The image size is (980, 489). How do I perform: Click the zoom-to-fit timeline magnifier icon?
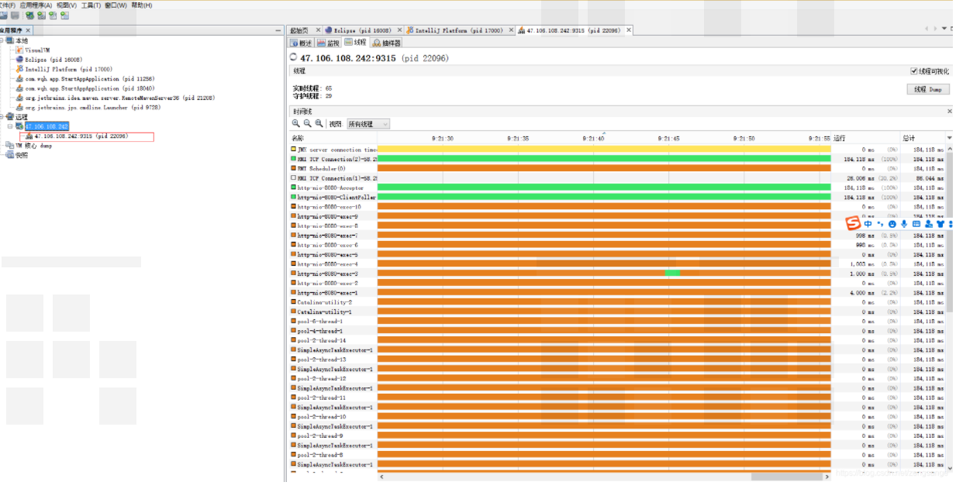(319, 124)
